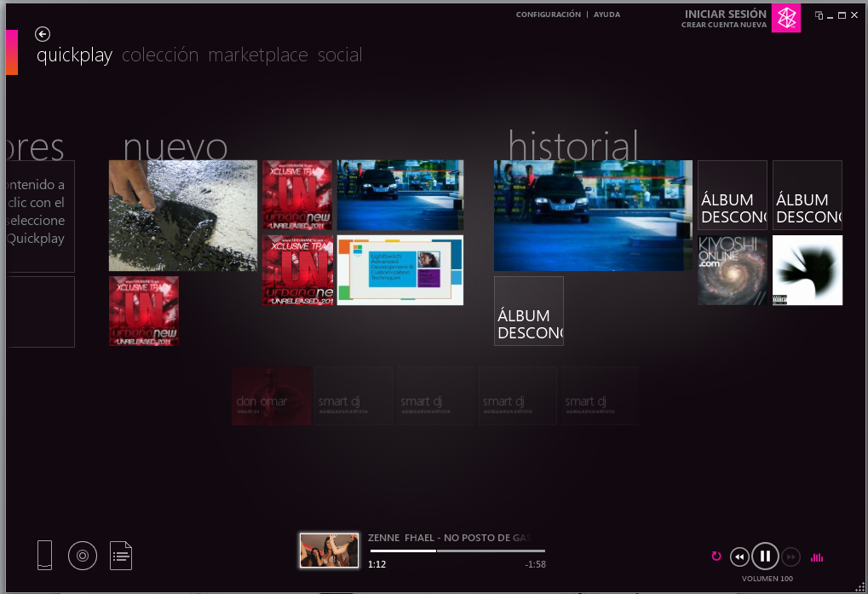
Task: Skip to the previous track
Action: click(739, 557)
